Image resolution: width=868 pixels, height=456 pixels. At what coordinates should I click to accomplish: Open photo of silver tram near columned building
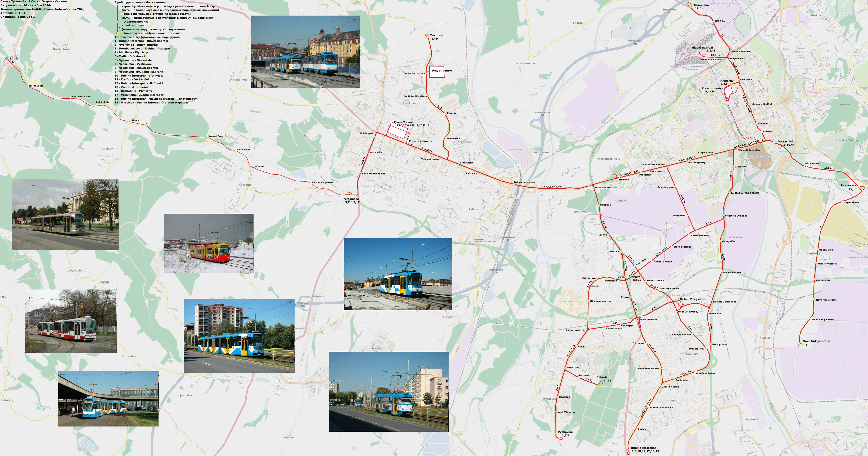pyautogui.click(x=65, y=214)
